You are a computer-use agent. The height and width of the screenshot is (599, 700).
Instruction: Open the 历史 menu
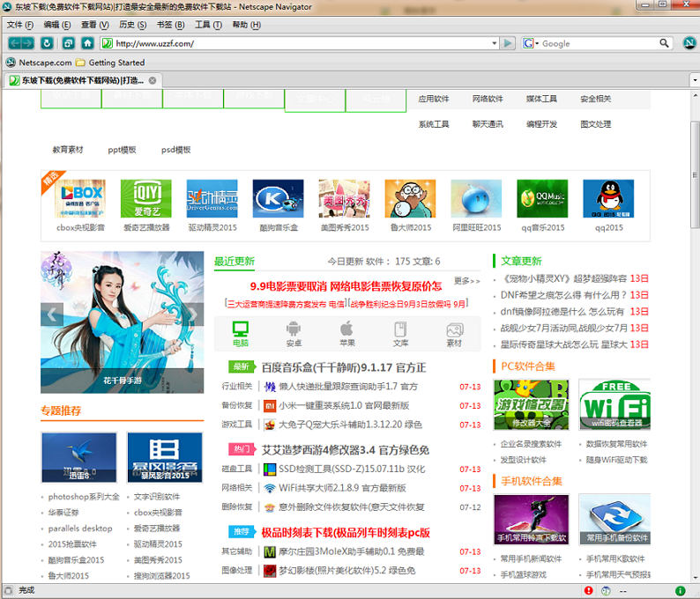132,25
